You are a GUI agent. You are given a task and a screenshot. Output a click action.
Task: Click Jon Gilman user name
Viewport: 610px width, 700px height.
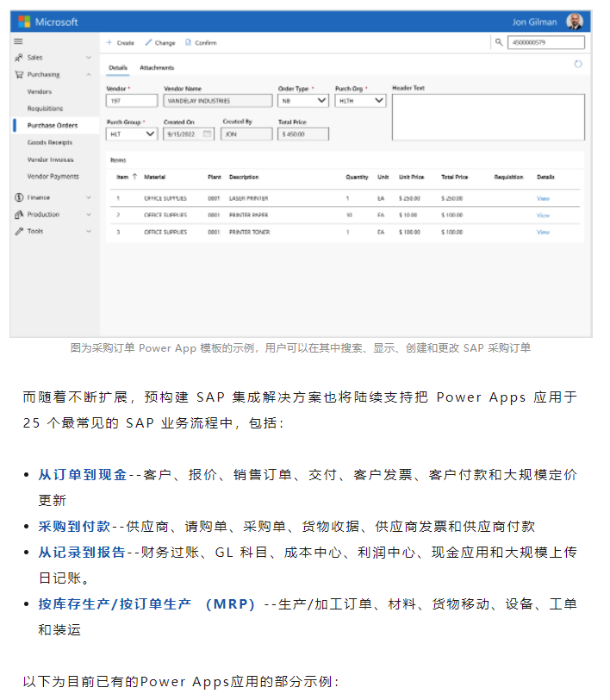[x=534, y=22]
